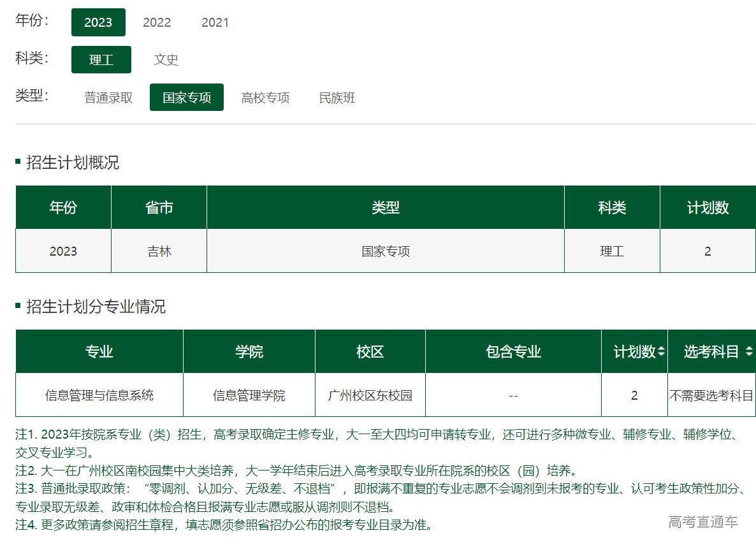Click the 校区 column header

click(x=370, y=351)
